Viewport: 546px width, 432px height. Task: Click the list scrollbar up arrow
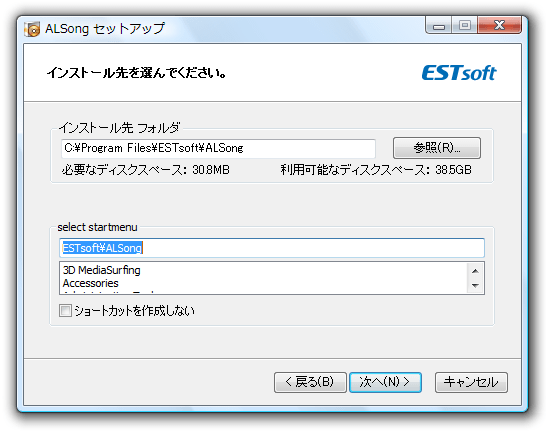(x=475, y=271)
